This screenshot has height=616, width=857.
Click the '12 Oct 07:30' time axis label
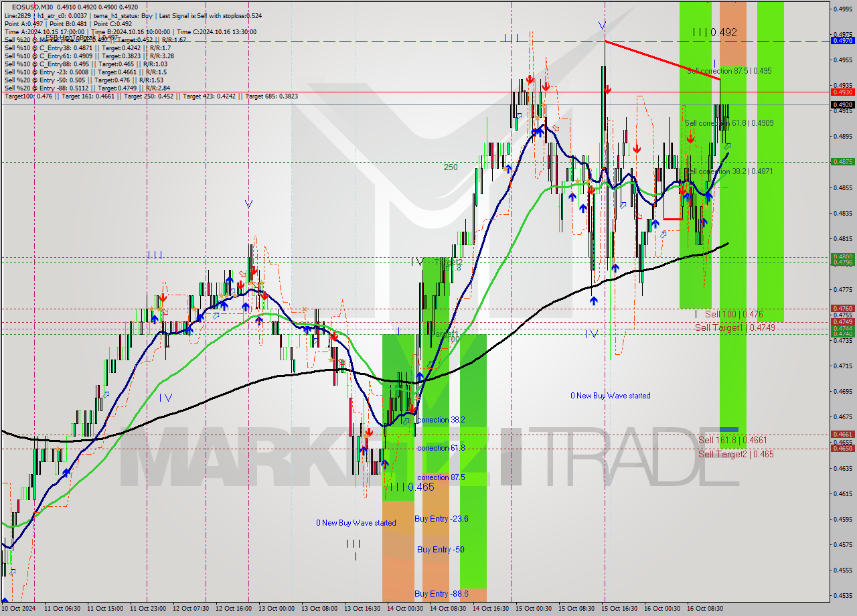tap(191, 609)
